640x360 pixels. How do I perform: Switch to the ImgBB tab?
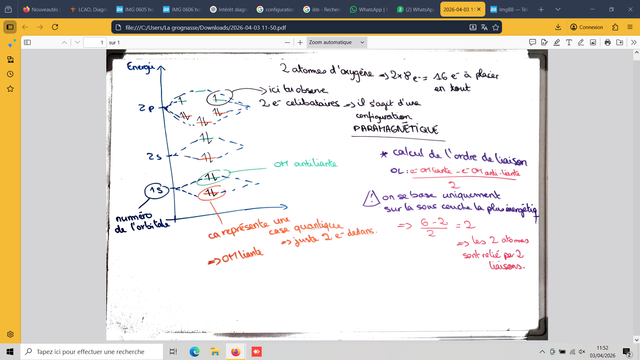509,9
